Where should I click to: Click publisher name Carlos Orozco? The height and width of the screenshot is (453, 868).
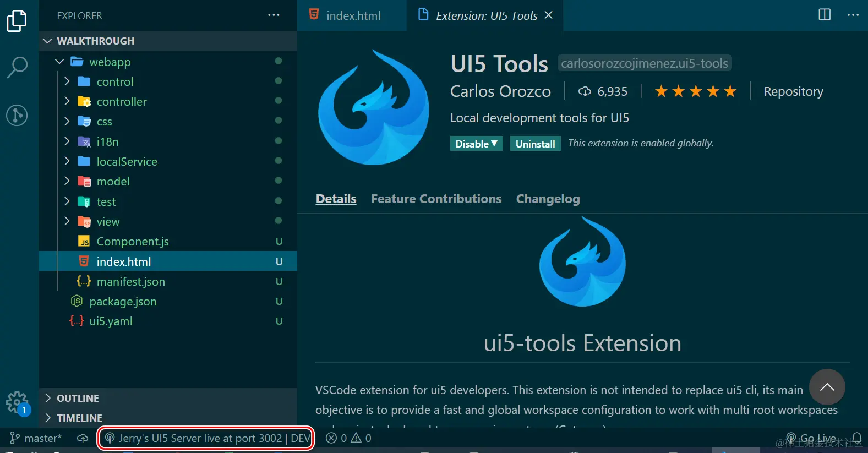coord(500,91)
